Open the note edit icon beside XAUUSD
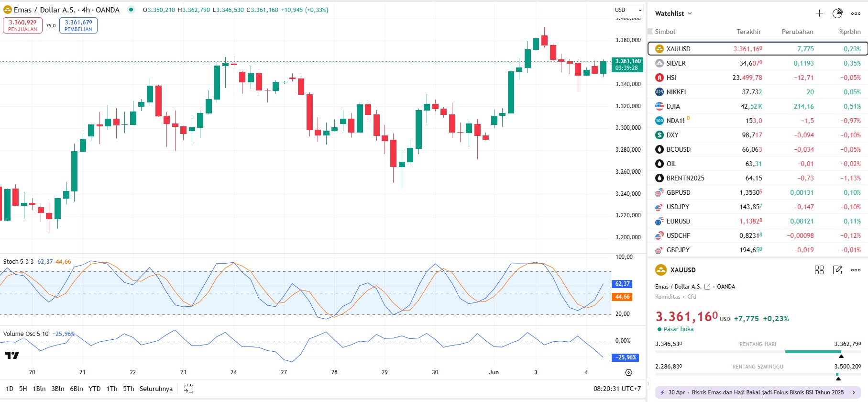The image size is (868, 402). pyautogui.click(x=837, y=270)
